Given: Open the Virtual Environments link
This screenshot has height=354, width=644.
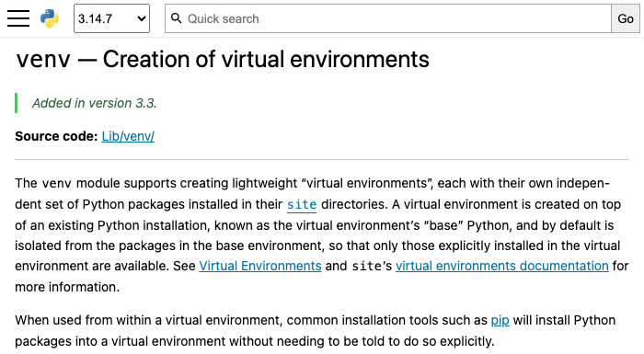Looking at the screenshot, I should 260,266.
